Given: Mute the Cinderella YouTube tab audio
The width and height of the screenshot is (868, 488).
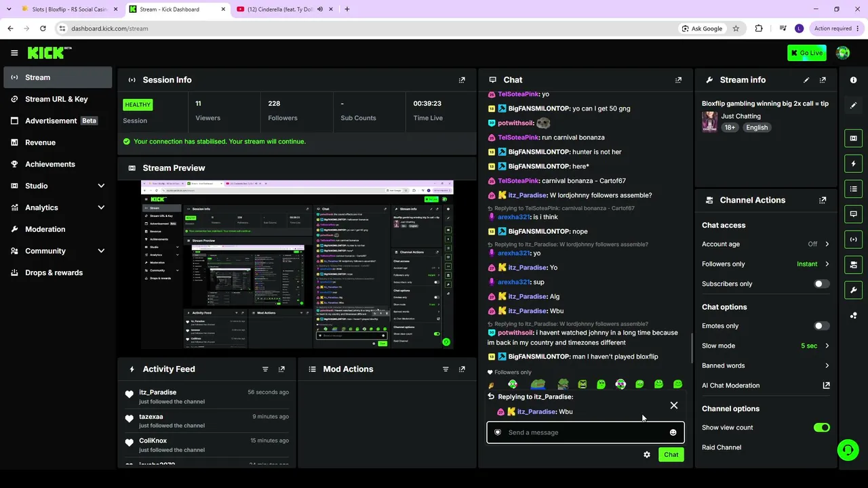Looking at the screenshot, I should coord(320,9).
